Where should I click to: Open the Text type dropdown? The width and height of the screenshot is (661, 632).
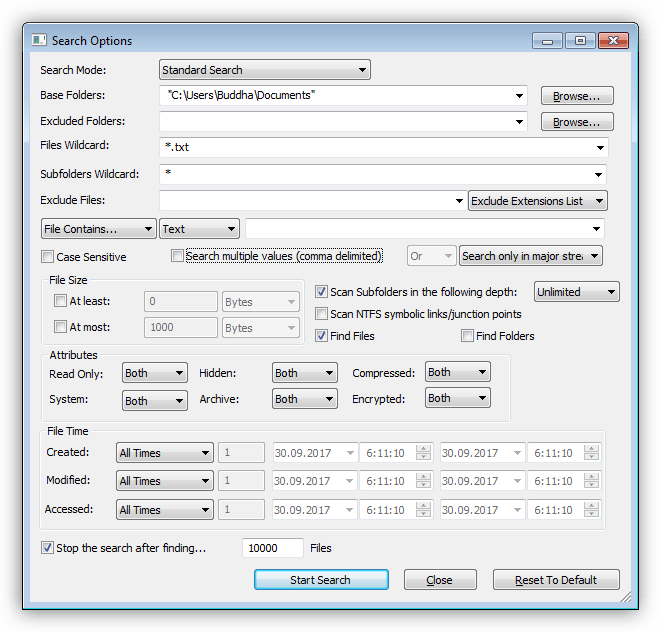[199, 229]
